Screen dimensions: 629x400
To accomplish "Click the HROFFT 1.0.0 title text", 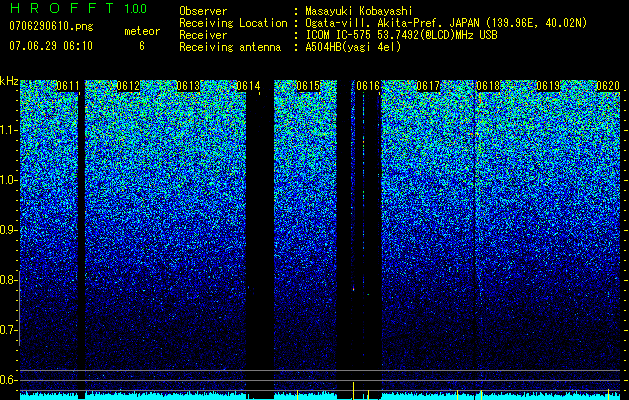I will tap(79, 8).
